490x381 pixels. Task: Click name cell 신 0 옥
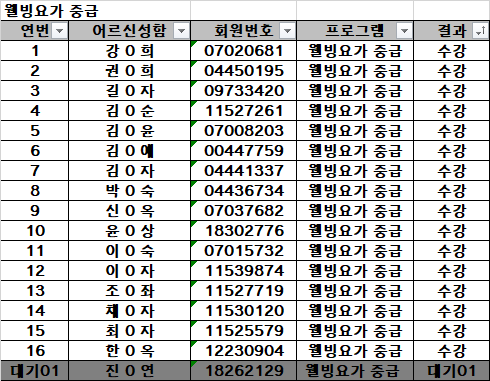point(130,211)
